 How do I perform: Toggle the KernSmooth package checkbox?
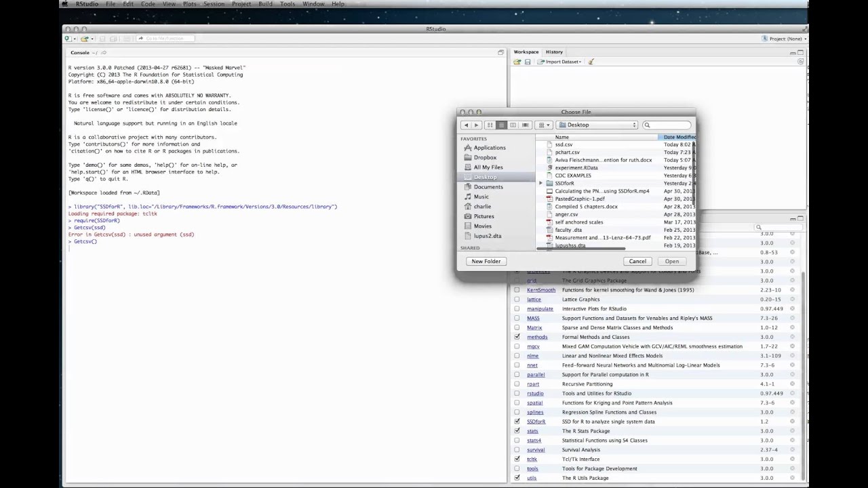[517, 290]
